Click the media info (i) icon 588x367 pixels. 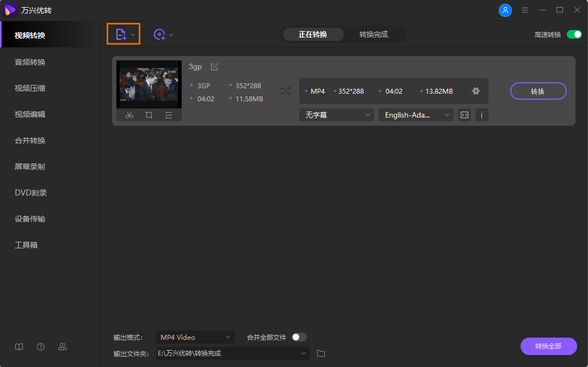click(x=481, y=115)
